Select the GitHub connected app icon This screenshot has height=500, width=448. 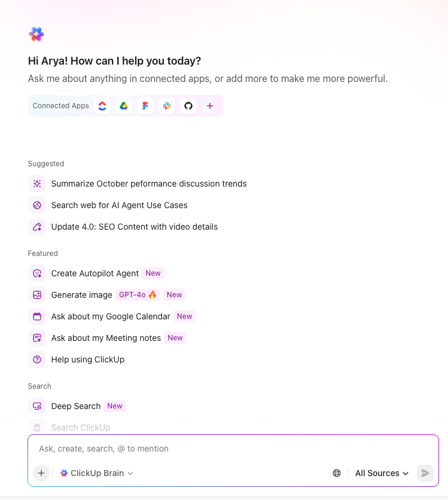[188, 105]
